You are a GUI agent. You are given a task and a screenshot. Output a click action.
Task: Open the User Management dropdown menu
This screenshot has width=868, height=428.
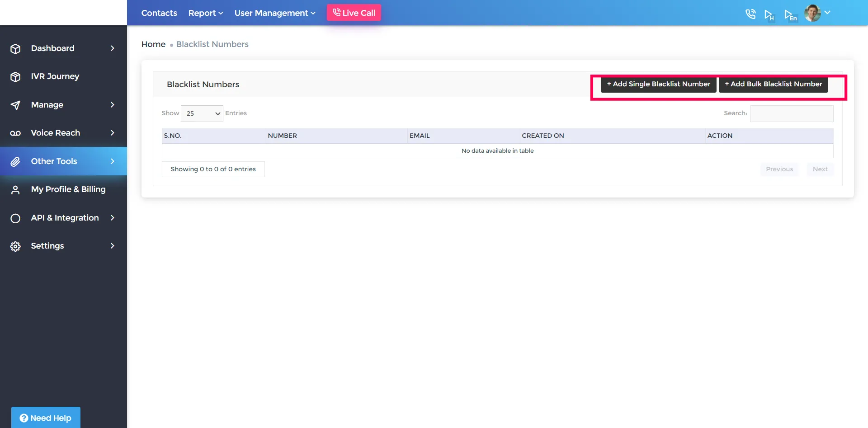point(275,13)
